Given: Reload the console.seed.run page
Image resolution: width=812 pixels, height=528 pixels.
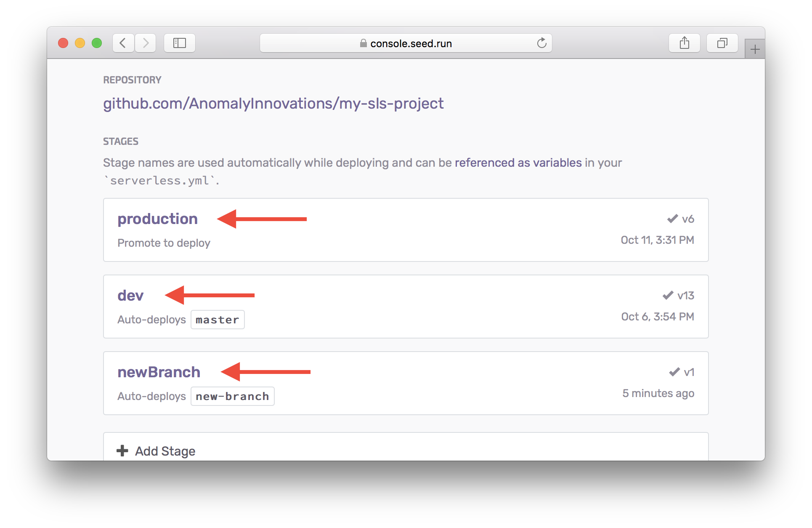Looking at the screenshot, I should tap(541, 43).
